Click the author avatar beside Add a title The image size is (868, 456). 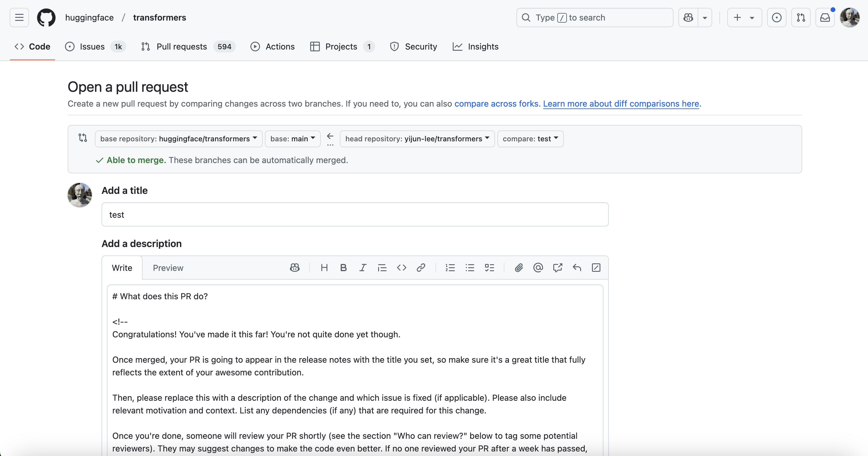(80, 195)
